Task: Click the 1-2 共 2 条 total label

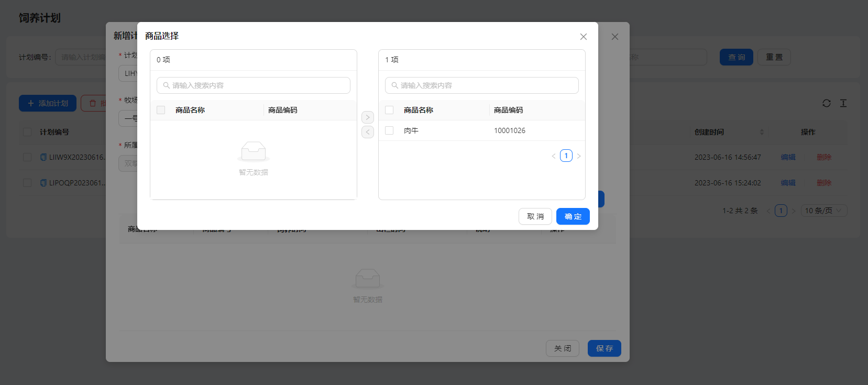Action: click(x=740, y=211)
